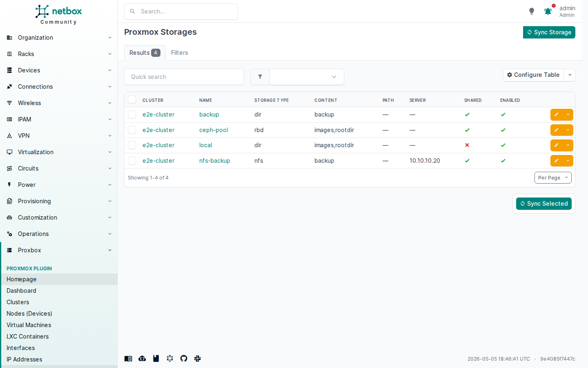This screenshot has width=588, height=368.
Task: Open the saved filter dropdown
Action: click(x=307, y=77)
